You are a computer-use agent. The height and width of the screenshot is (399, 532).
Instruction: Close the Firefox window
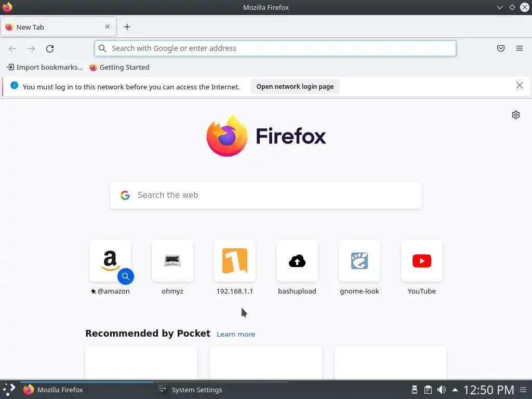(525, 7)
